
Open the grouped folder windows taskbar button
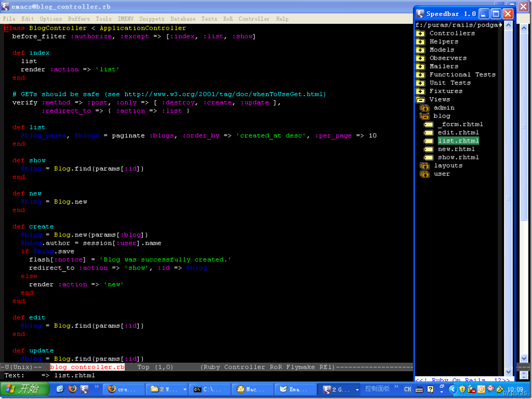(x=167, y=389)
